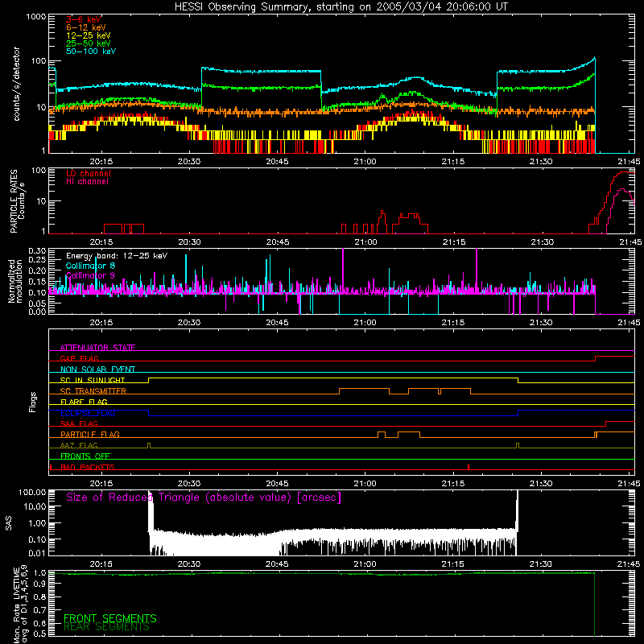
Task: Select the Collimator 8 legend entry
Action: 90,266
